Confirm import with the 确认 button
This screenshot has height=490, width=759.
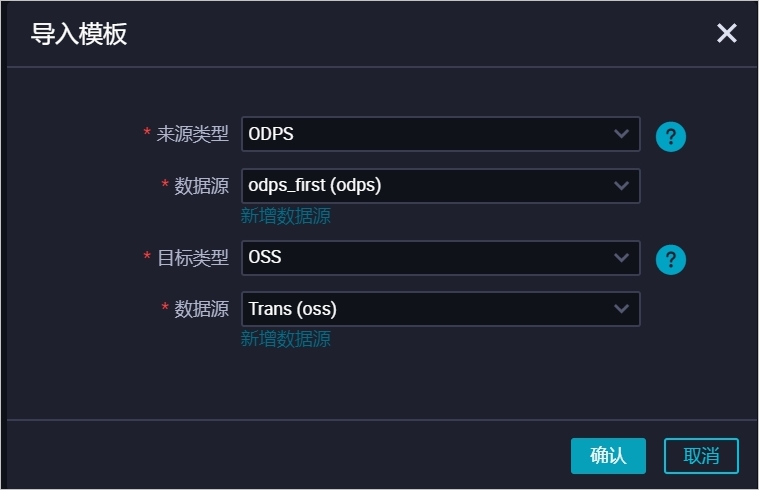tap(608, 456)
